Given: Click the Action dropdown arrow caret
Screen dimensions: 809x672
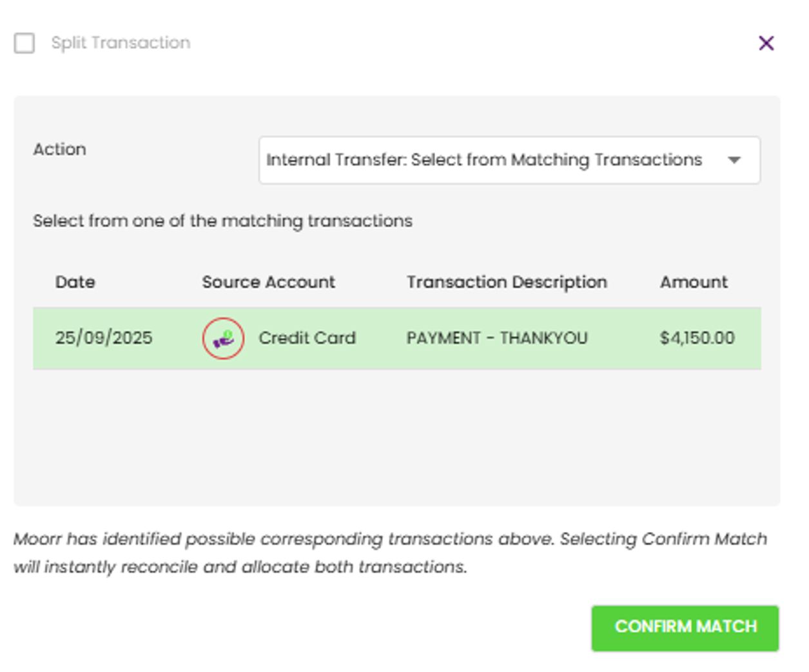Looking at the screenshot, I should 734,160.
